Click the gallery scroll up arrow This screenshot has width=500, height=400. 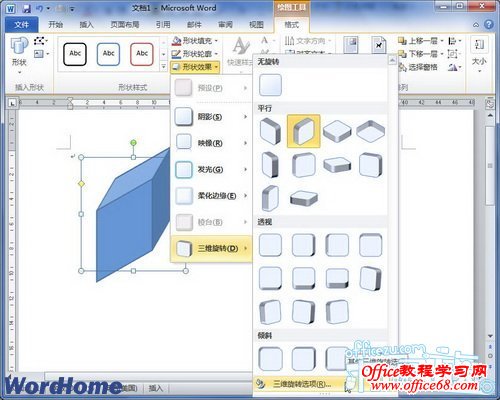pos(392,60)
